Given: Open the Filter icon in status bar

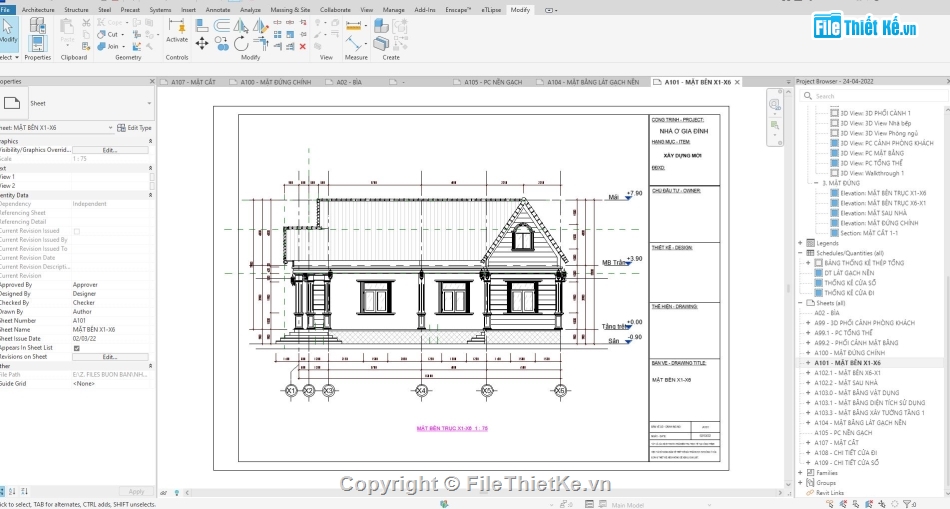Looking at the screenshot, I should (907, 504).
